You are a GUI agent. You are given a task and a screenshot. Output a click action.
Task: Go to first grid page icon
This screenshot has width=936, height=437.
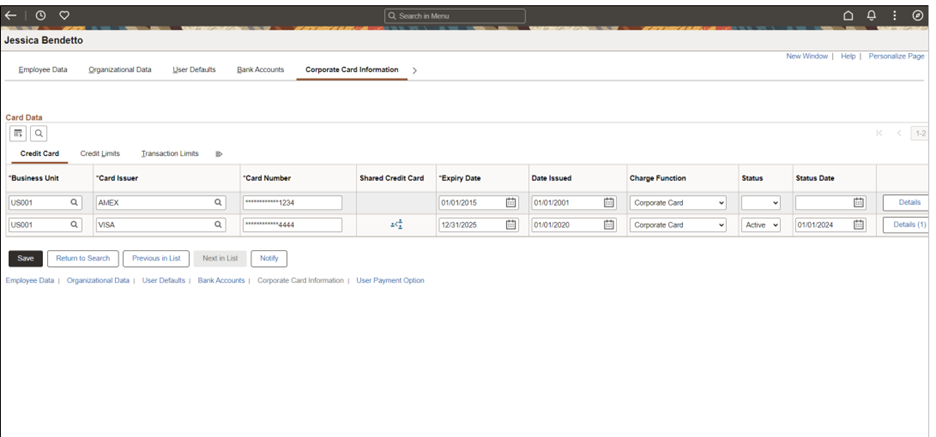[x=879, y=133]
